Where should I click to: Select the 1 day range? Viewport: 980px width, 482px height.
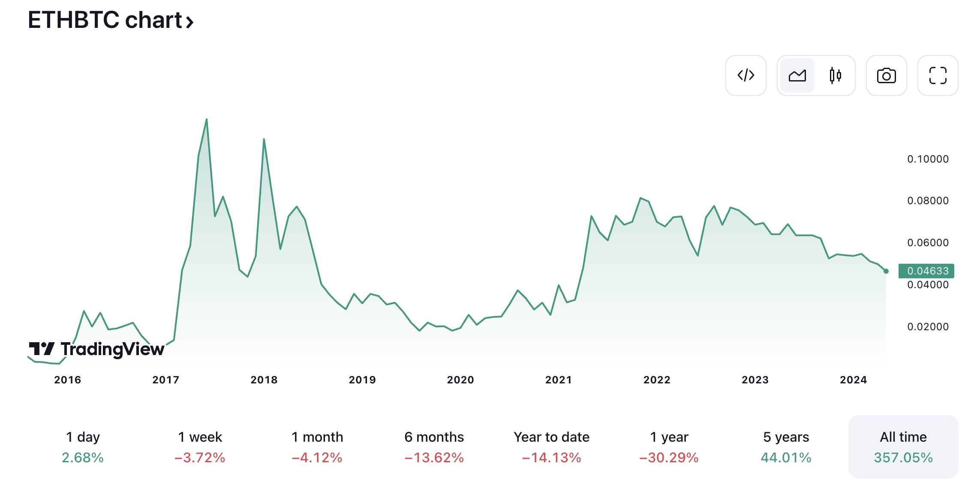pos(83,447)
